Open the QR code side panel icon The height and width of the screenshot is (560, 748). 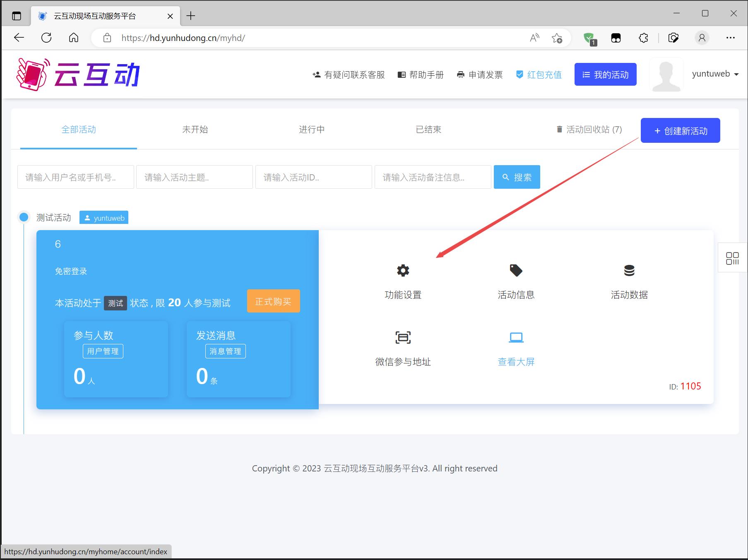[x=732, y=258]
